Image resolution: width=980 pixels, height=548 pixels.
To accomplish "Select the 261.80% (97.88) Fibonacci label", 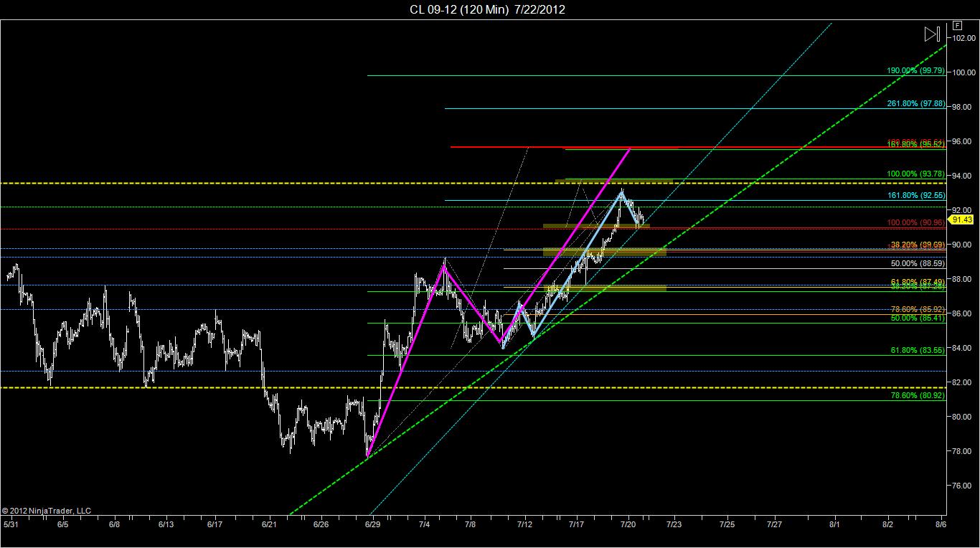I will 916,103.
